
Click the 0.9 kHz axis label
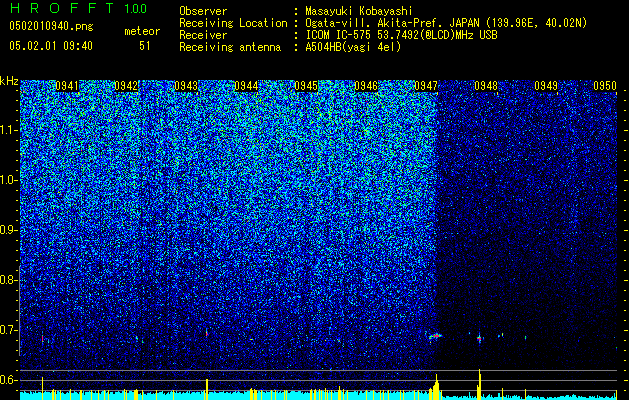8,230
